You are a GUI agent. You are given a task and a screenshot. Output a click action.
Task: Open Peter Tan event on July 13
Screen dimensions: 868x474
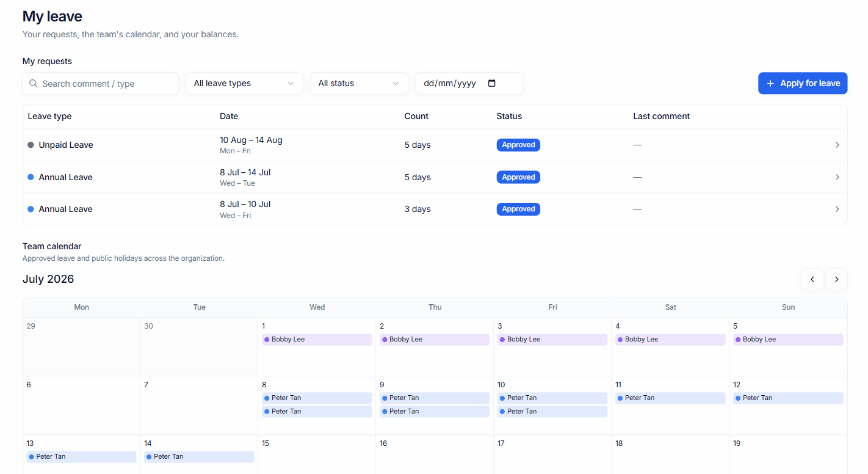tap(81, 456)
